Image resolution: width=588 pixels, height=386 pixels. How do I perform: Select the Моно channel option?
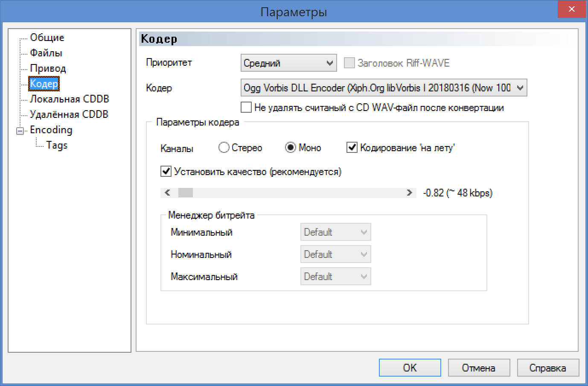[x=291, y=148]
